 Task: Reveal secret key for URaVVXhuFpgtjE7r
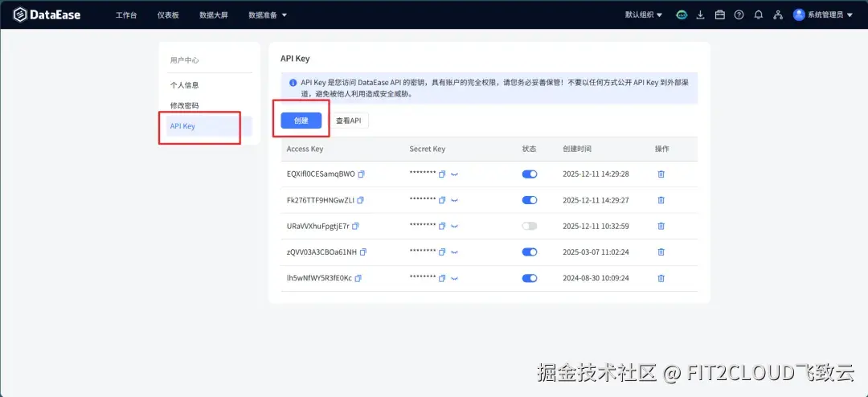(454, 226)
